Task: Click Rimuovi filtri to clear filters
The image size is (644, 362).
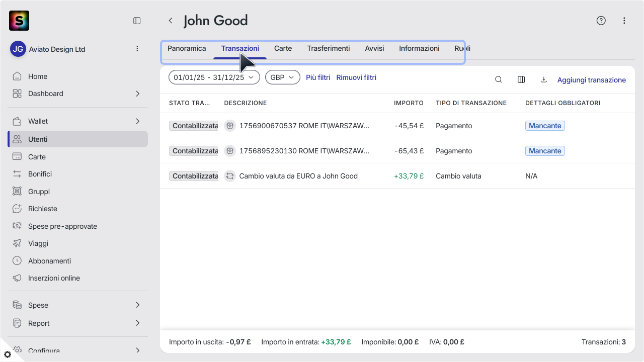Action: 356,77
